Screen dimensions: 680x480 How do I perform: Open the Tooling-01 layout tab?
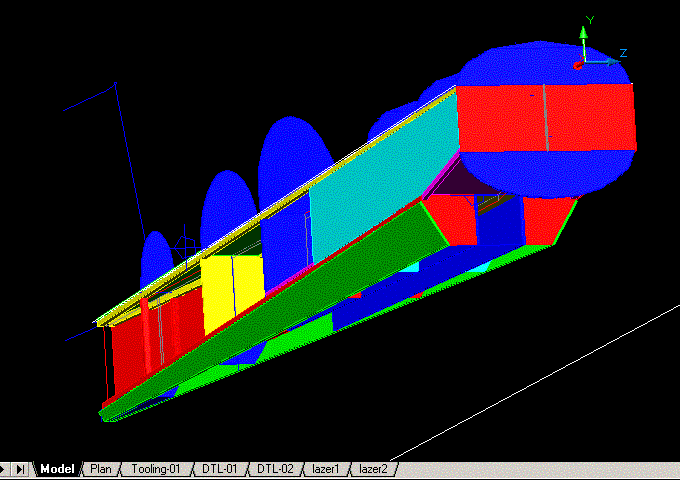point(156,469)
